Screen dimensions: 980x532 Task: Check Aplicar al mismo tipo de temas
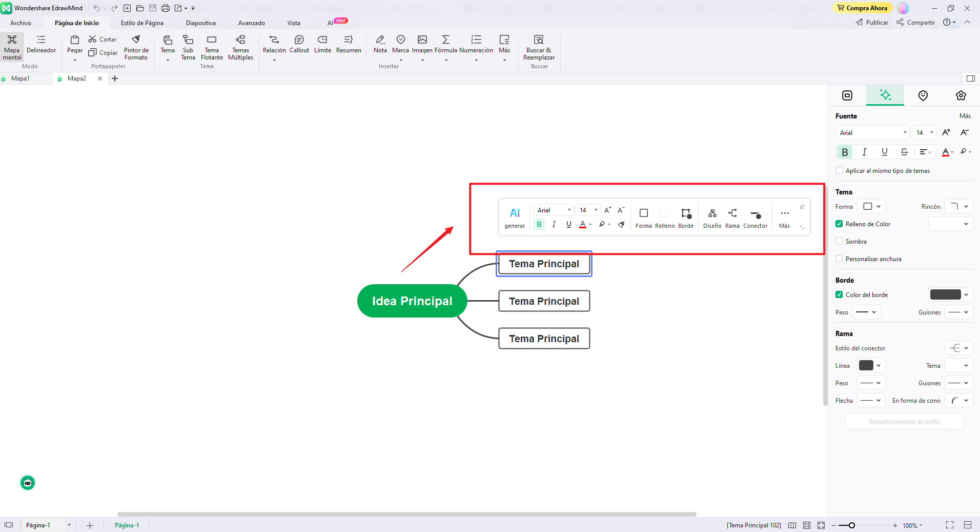[840, 170]
